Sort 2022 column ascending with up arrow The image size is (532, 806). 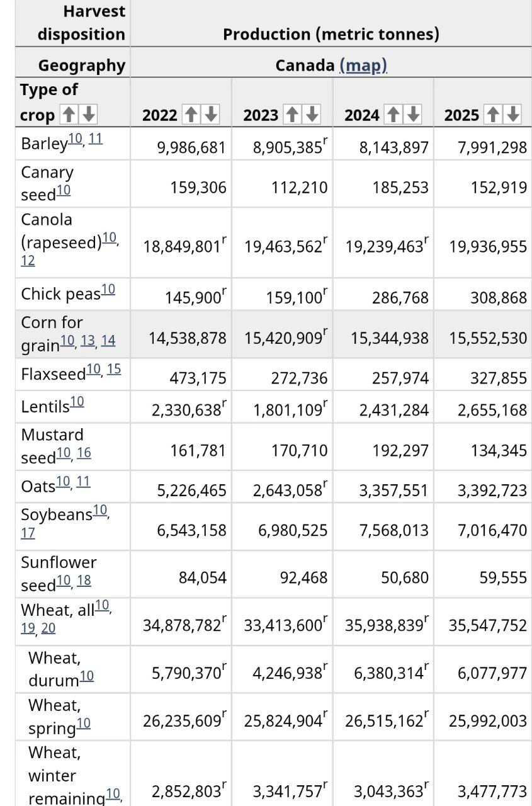pos(191,115)
